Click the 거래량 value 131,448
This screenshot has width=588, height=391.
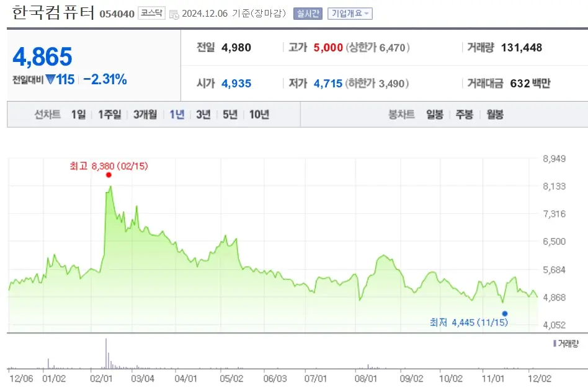521,48
